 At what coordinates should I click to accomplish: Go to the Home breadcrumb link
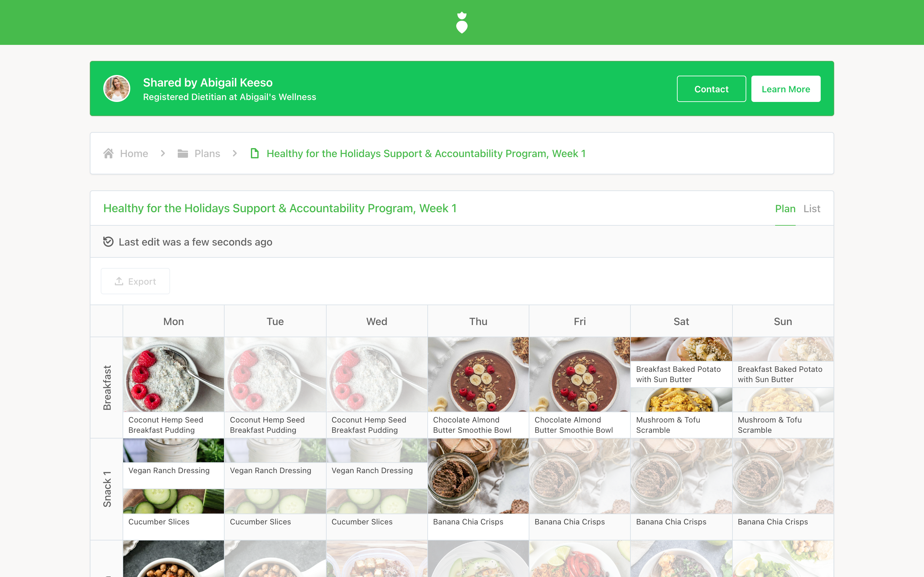(134, 154)
